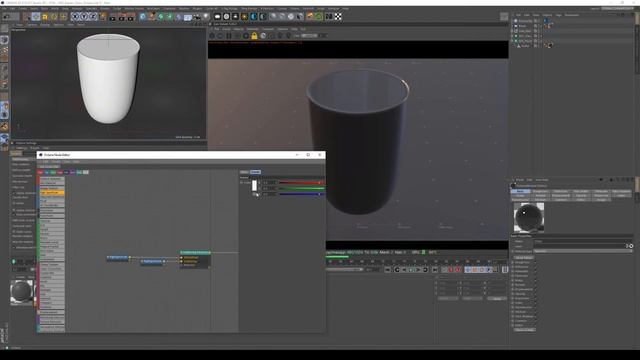
Task: Open the Materials menu in Live Viewer
Action: tap(253, 29)
